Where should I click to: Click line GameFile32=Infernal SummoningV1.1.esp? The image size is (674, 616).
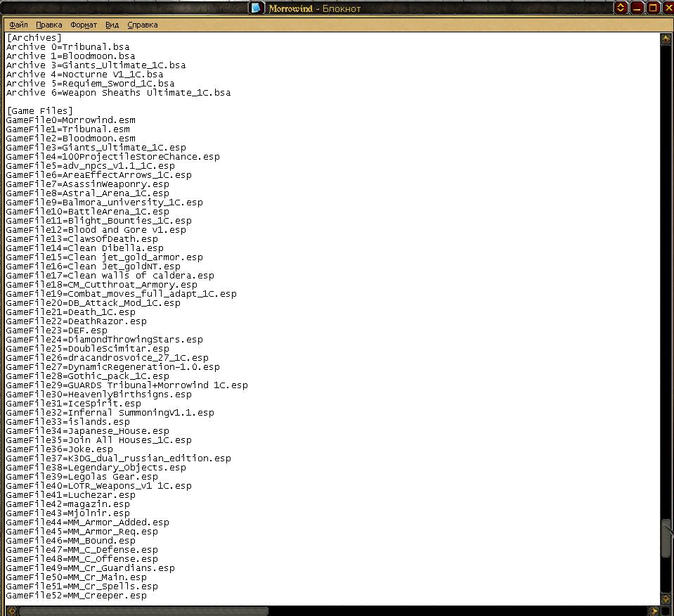tap(110, 413)
